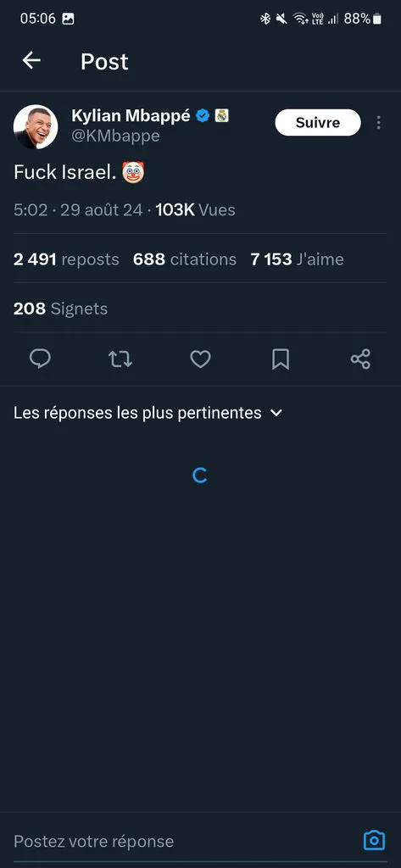This screenshot has height=868, width=401.
Task: Tap the Real Madrid affiliation badge
Action: (221, 115)
